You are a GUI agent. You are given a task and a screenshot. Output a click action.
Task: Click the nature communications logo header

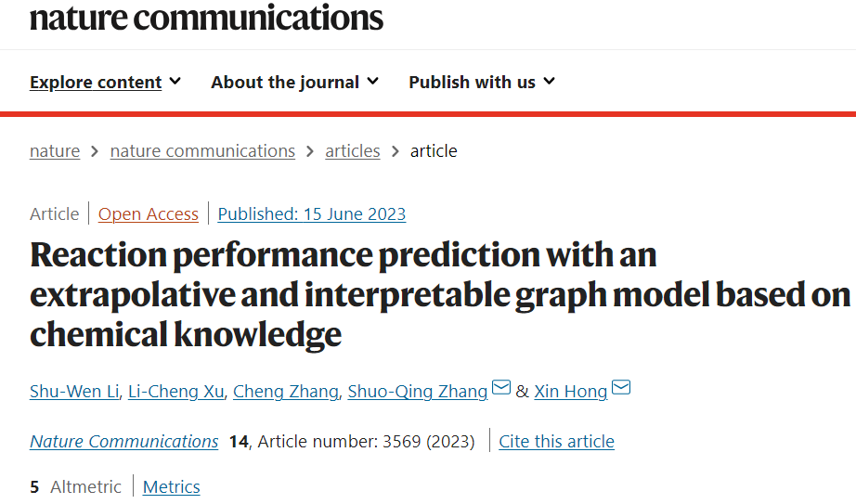[206, 18]
